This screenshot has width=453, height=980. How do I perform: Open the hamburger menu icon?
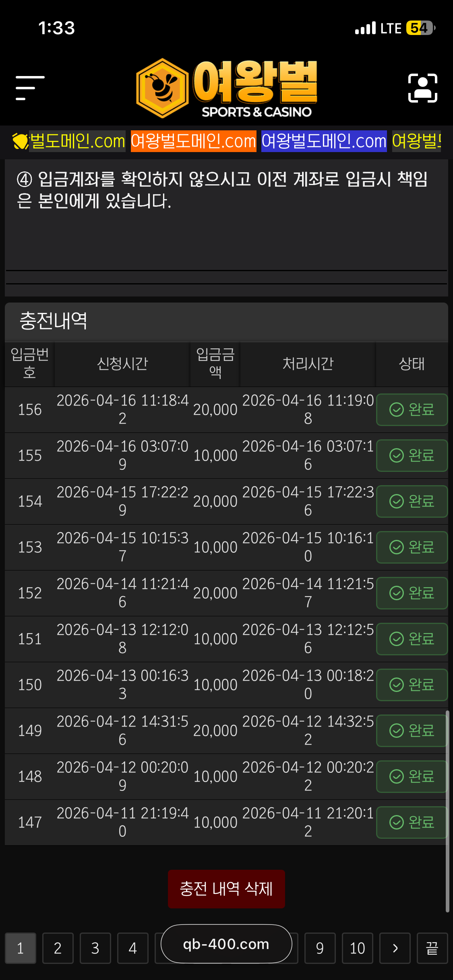click(x=30, y=88)
